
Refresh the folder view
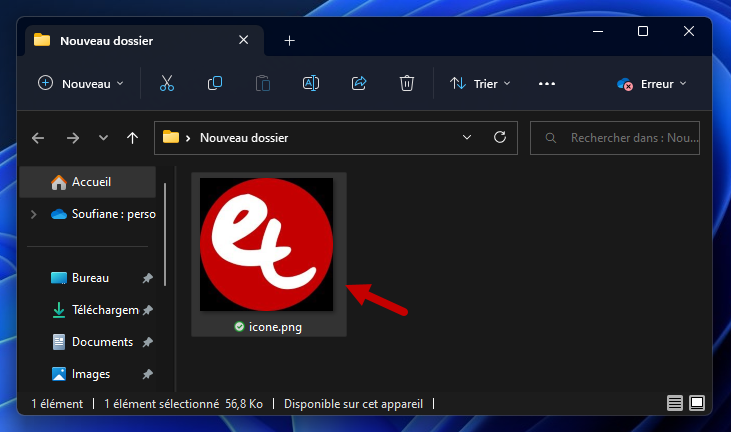click(500, 137)
